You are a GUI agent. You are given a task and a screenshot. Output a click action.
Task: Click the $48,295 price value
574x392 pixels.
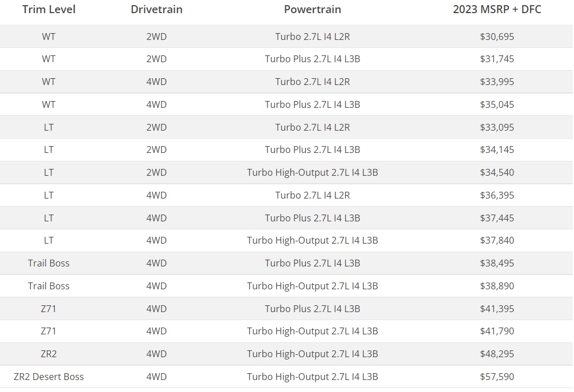497,354
